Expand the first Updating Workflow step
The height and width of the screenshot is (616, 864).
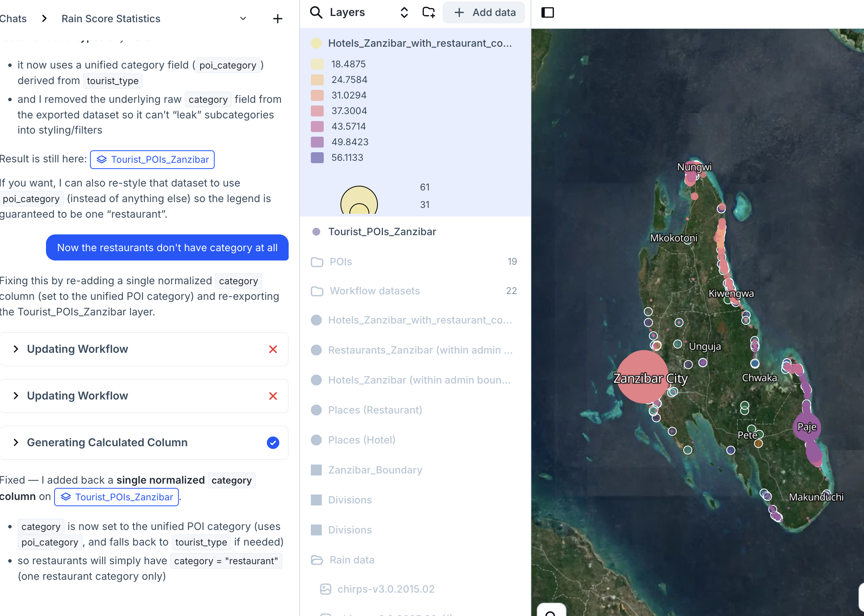(16, 349)
